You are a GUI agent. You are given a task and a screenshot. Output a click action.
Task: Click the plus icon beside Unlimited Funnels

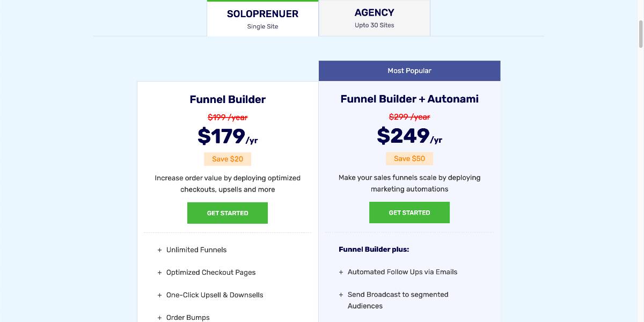click(159, 250)
